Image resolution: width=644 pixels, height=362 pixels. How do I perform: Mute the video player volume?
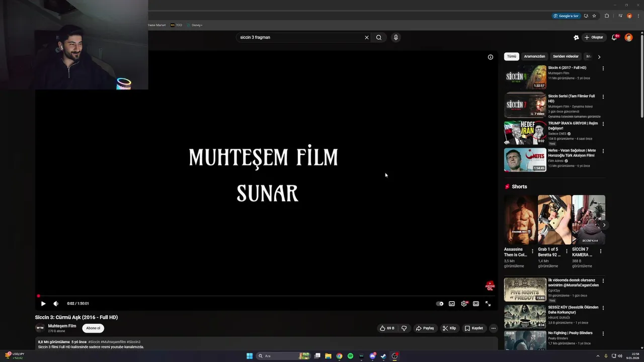point(56,304)
